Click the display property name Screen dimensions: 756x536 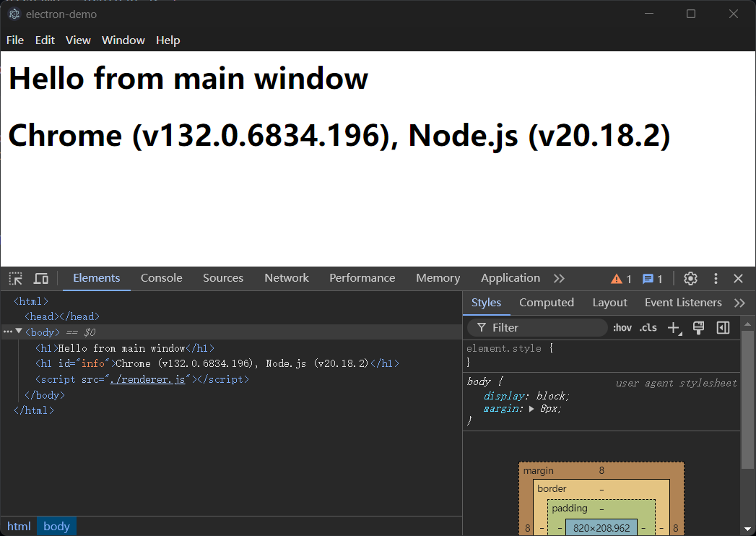(x=504, y=396)
